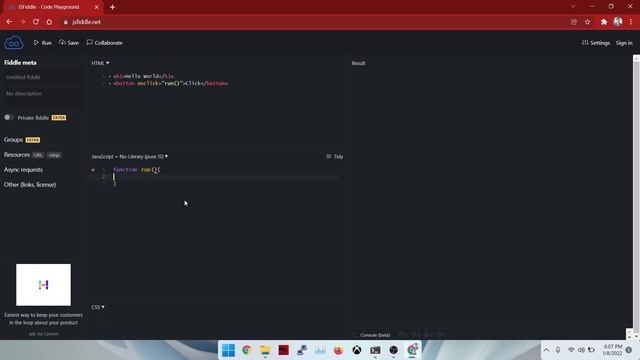Click the h1 line in the HTML editor
Image resolution: width=640 pixels, height=360 pixels.
tap(143, 76)
